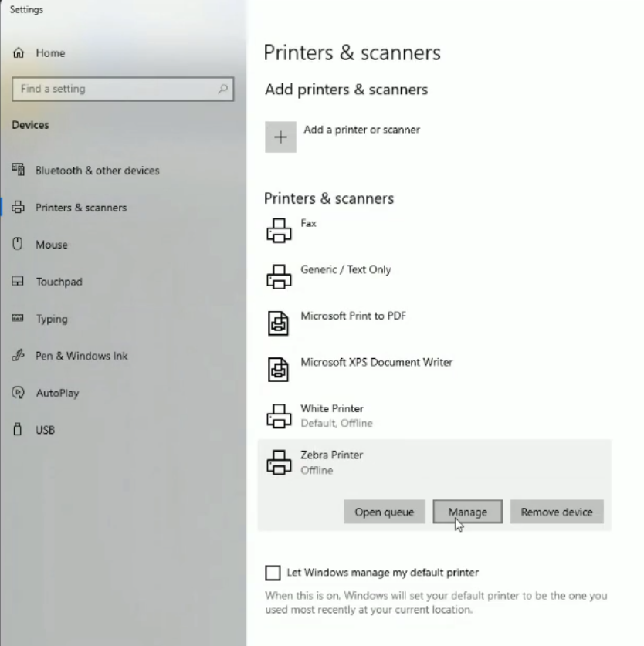Select the White Printer entry
This screenshot has width=644, height=646.
pos(332,414)
